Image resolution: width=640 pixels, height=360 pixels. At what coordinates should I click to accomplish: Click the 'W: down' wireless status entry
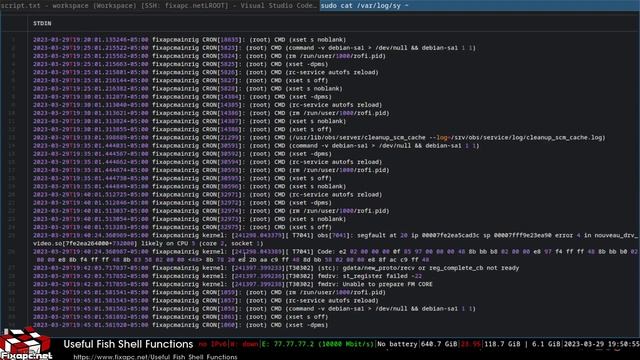coord(244,344)
